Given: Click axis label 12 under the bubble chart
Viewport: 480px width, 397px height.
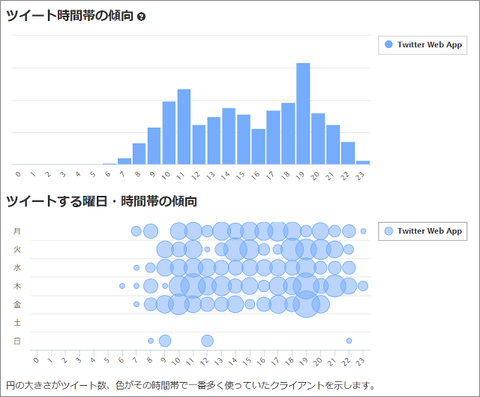Looking at the screenshot, I should click(x=204, y=361).
